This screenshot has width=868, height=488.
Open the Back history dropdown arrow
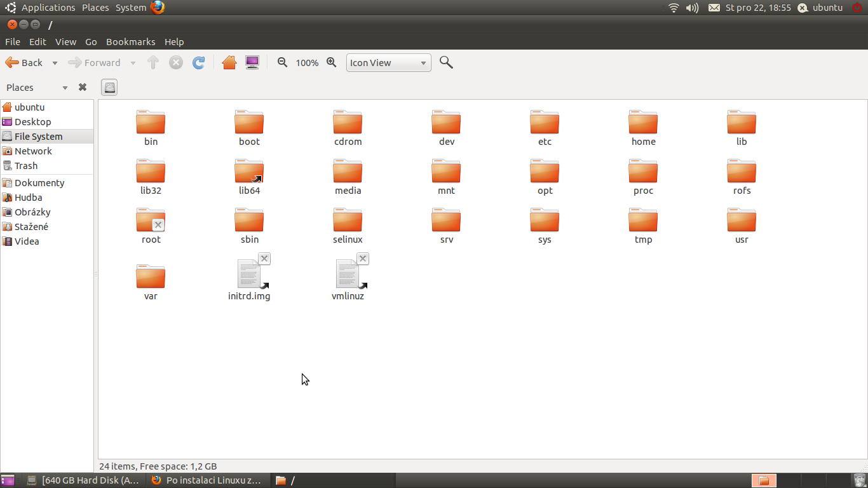click(55, 63)
